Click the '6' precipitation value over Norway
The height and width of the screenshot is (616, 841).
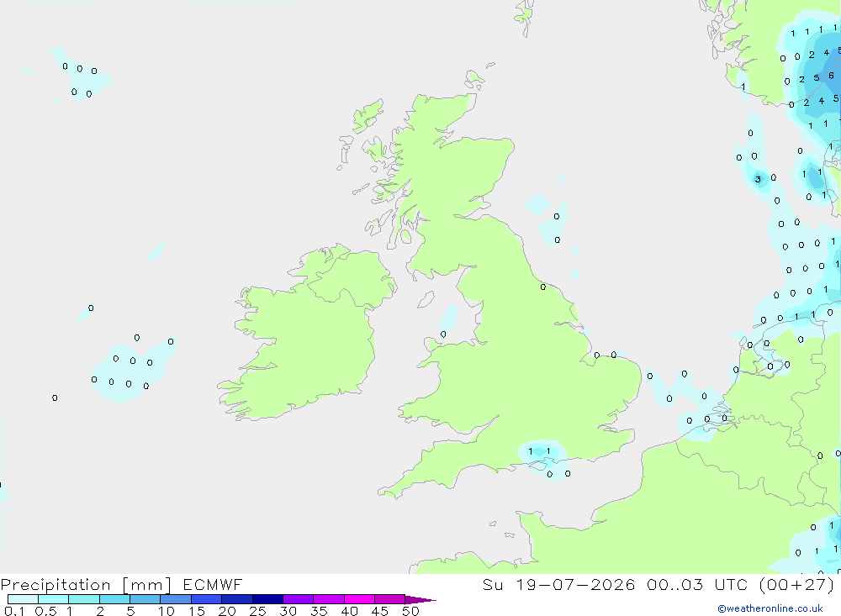tap(831, 76)
